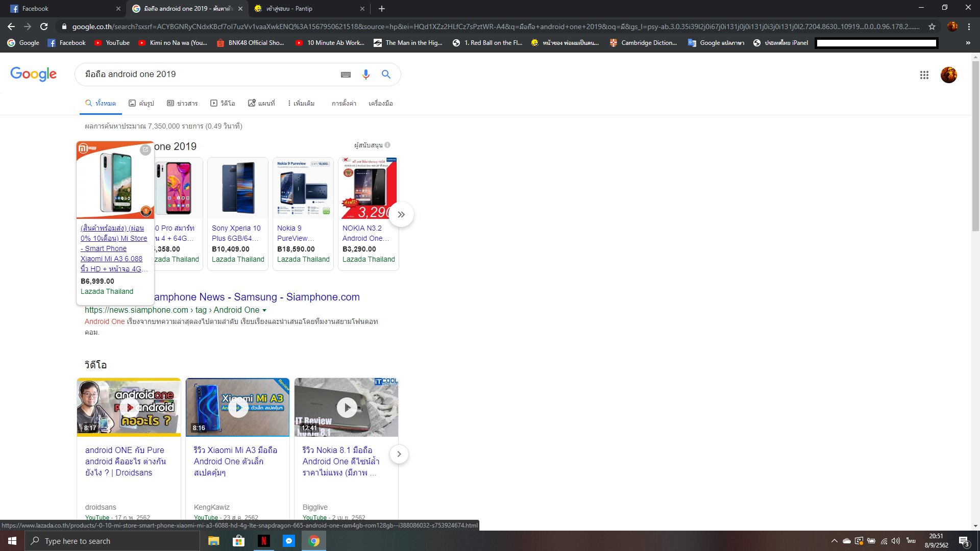Image resolution: width=980 pixels, height=551 pixels.
Task: Open Windows notification center
Action: coord(964,541)
